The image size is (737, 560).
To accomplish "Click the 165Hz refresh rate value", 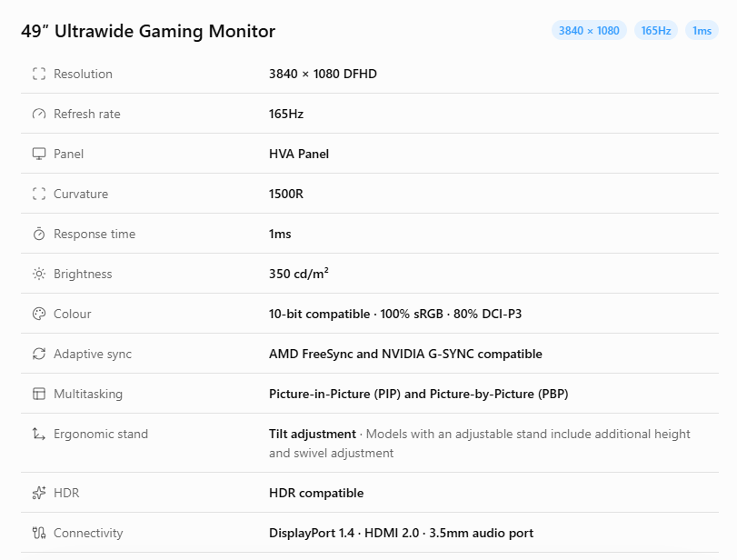I will point(286,114).
